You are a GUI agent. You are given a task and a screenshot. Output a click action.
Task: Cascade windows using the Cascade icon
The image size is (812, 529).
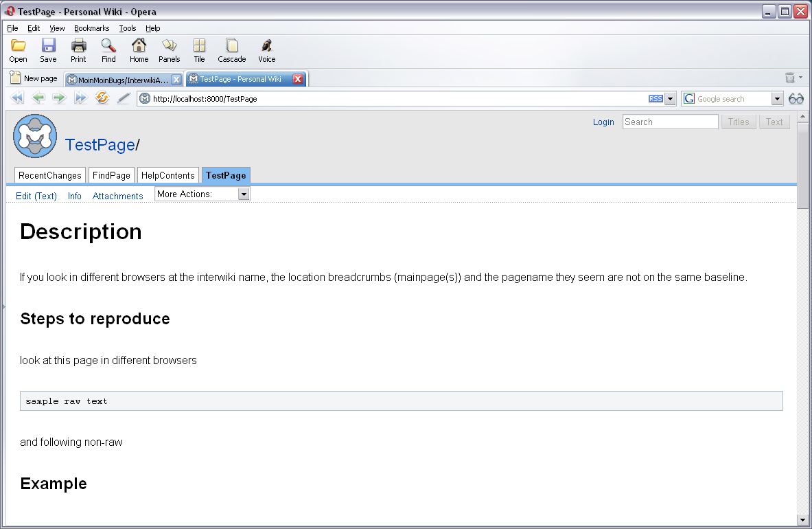click(232, 46)
